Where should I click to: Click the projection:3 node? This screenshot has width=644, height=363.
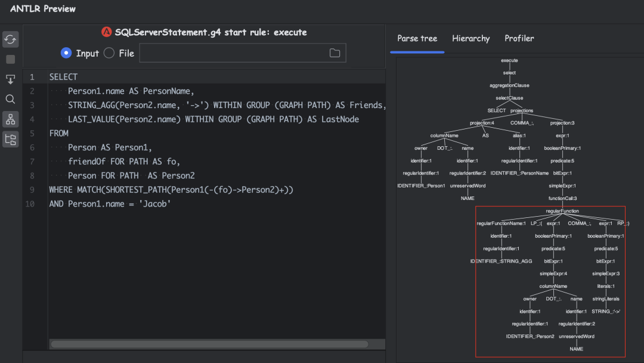(562, 123)
